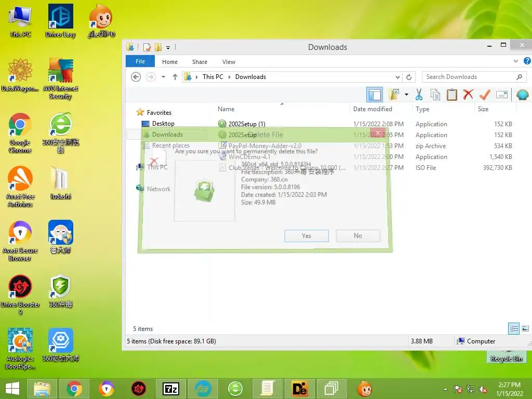Click the folder options toolbar icon
Image resolution: width=532 pixels, height=399 pixels.
(394, 95)
